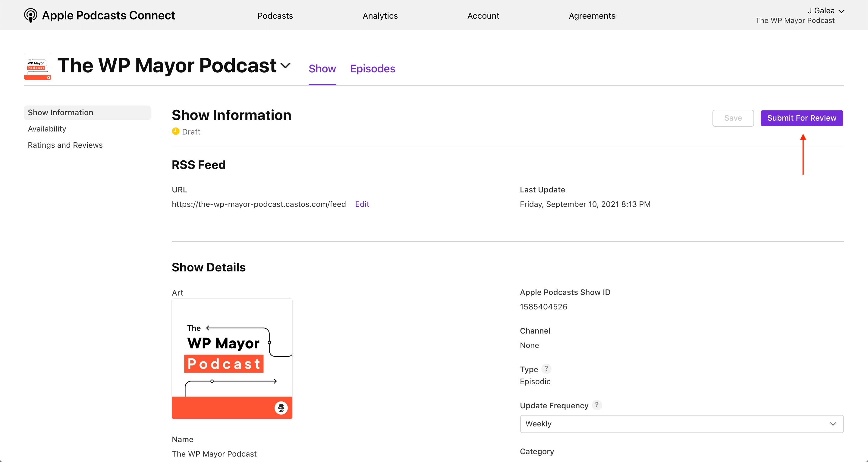868x462 pixels.
Task: Select Availability in the sidebar
Action: click(x=47, y=129)
